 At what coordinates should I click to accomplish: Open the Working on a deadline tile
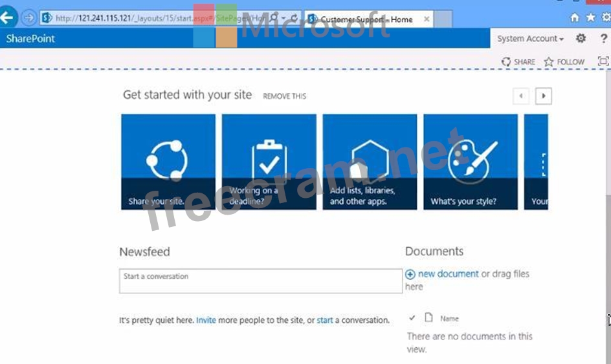point(269,162)
